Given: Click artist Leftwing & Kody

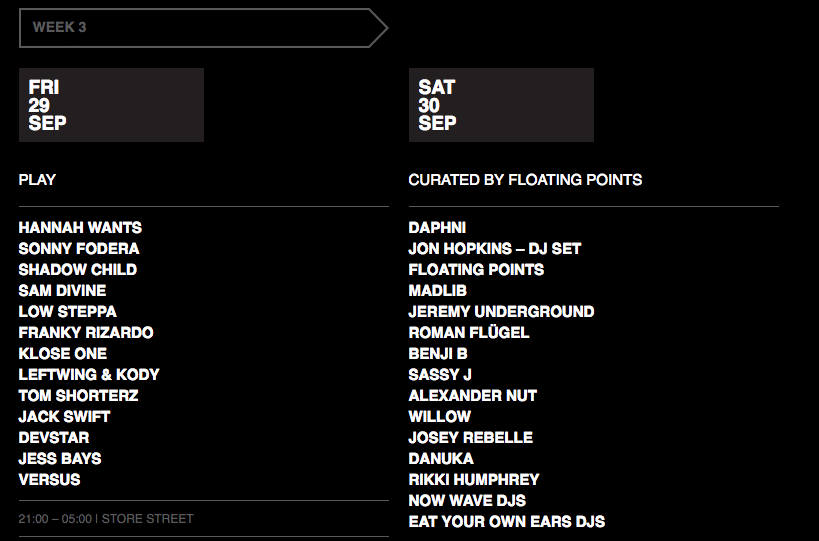Looking at the screenshot, I should (89, 374).
